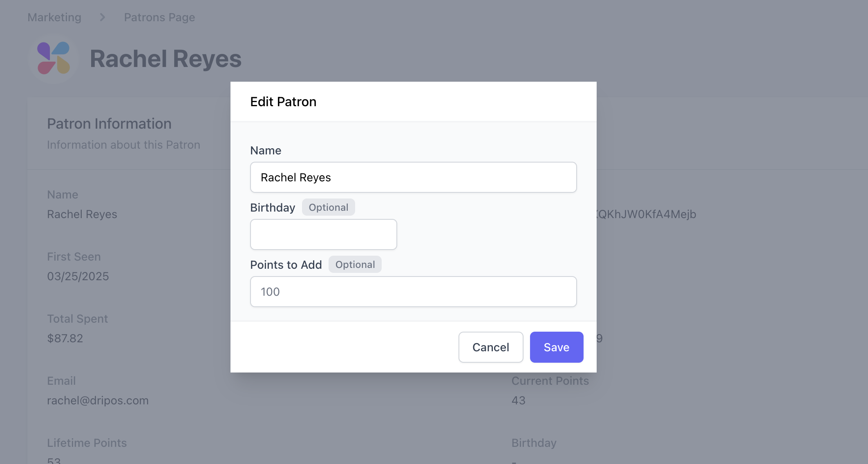
Task: Click the Birthday input field
Action: (323, 234)
